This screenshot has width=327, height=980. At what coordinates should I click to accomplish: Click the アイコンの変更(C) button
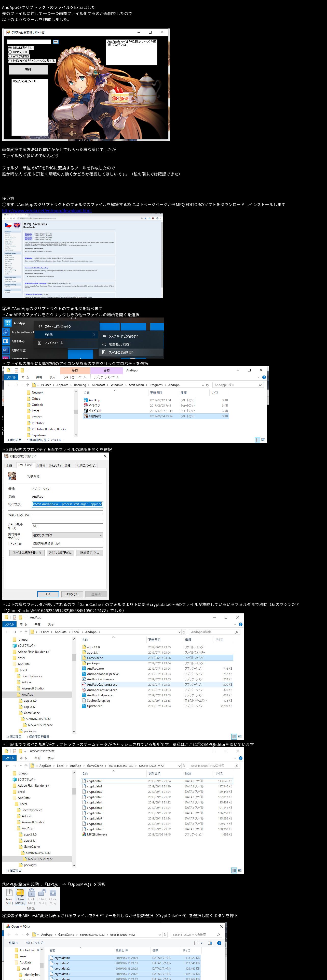click(60, 552)
